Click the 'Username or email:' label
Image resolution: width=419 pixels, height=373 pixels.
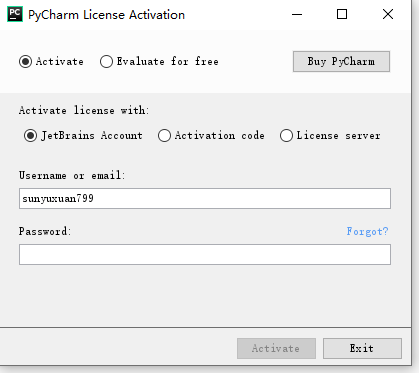coord(72,175)
